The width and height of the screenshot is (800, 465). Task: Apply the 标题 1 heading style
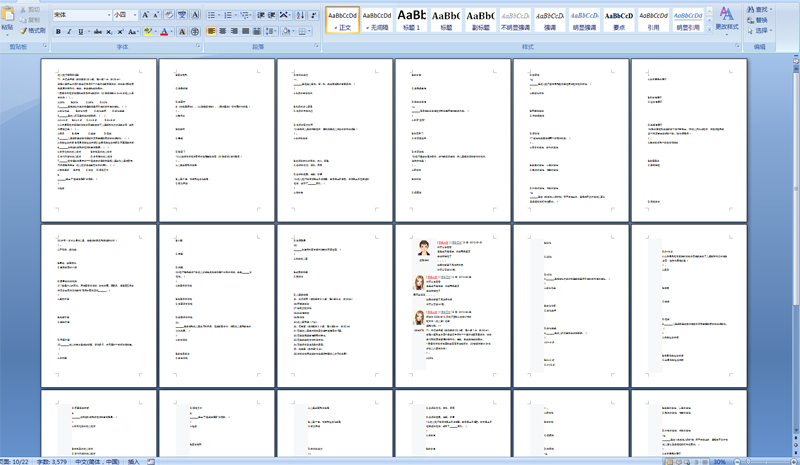point(411,20)
